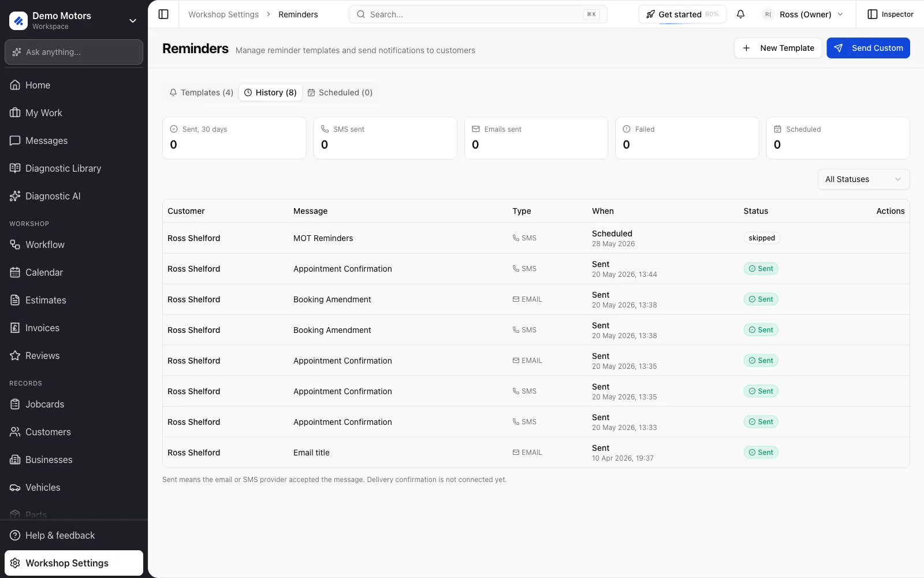
Task: Click the Demo Motors logo icon
Action: pos(18,21)
